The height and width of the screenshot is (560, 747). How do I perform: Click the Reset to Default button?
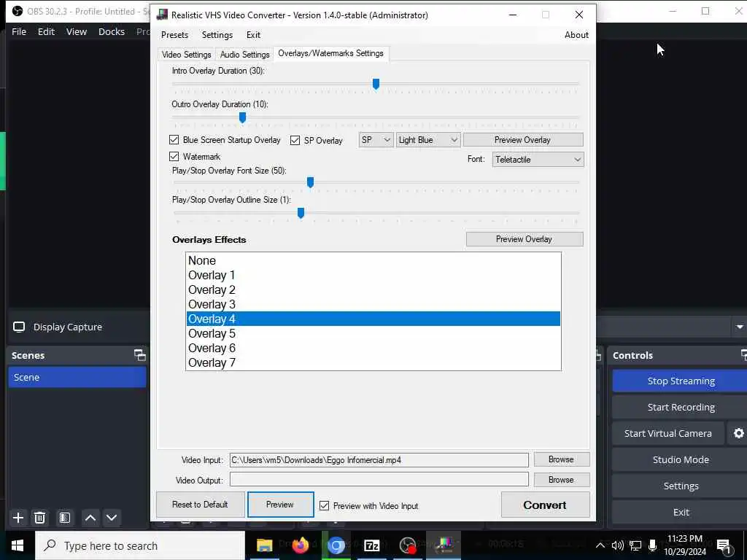tap(200, 505)
